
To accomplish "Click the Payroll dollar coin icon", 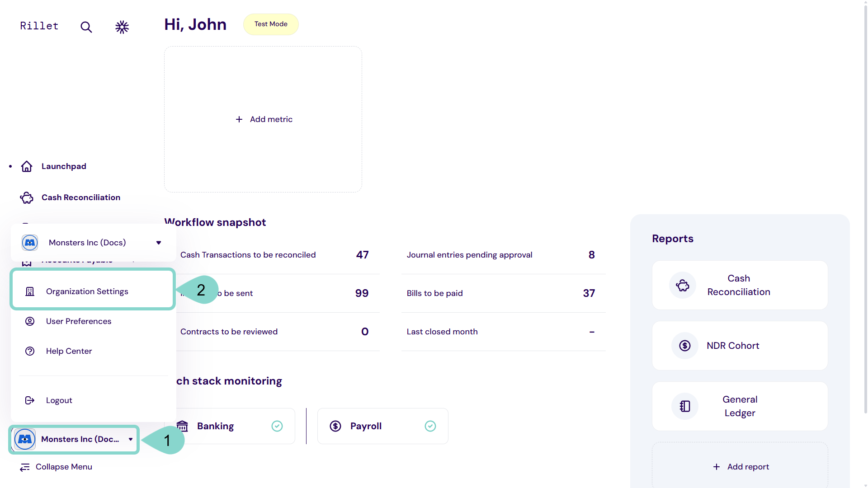I will pyautogui.click(x=335, y=426).
